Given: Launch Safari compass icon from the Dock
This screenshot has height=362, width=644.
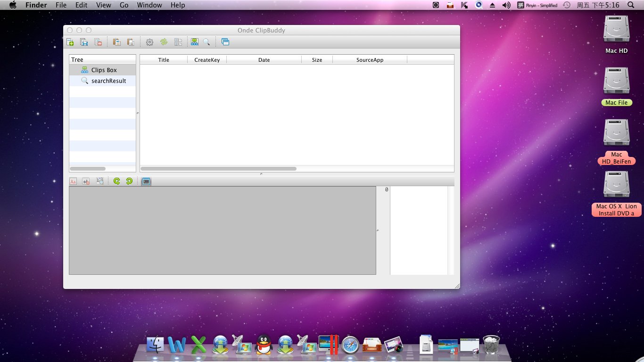Looking at the screenshot, I should (x=350, y=345).
